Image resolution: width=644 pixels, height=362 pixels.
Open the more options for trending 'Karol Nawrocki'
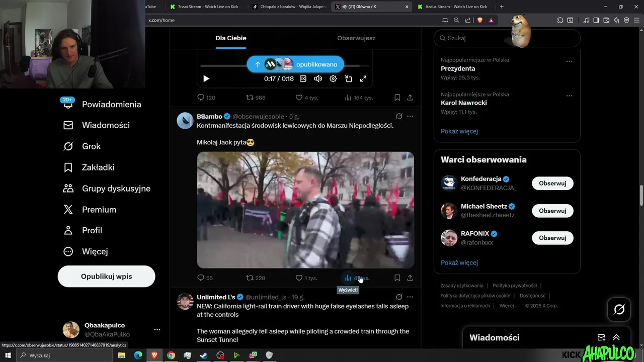tap(569, 96)
